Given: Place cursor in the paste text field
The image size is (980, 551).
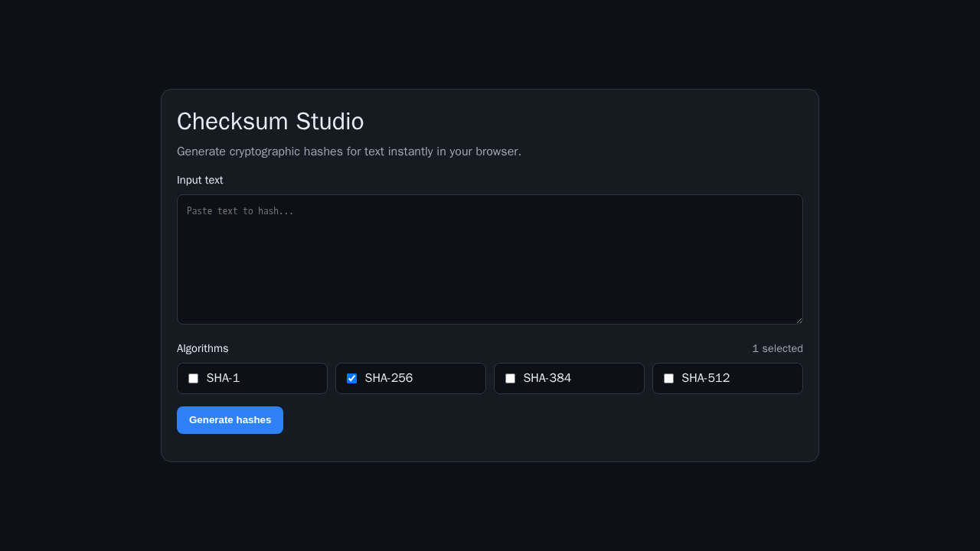Looking at the screenshot, I should tap(490, 259).
